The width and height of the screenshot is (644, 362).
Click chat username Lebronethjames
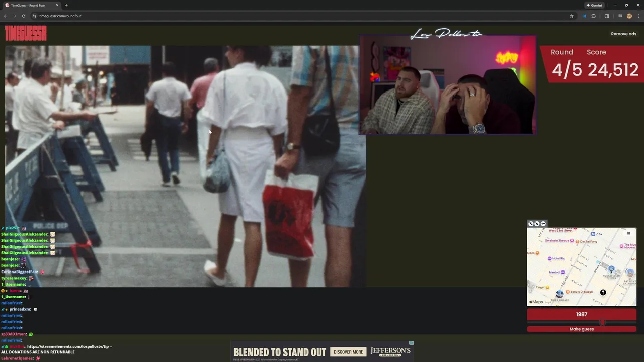pyautogui.click(x=17, y=358)
